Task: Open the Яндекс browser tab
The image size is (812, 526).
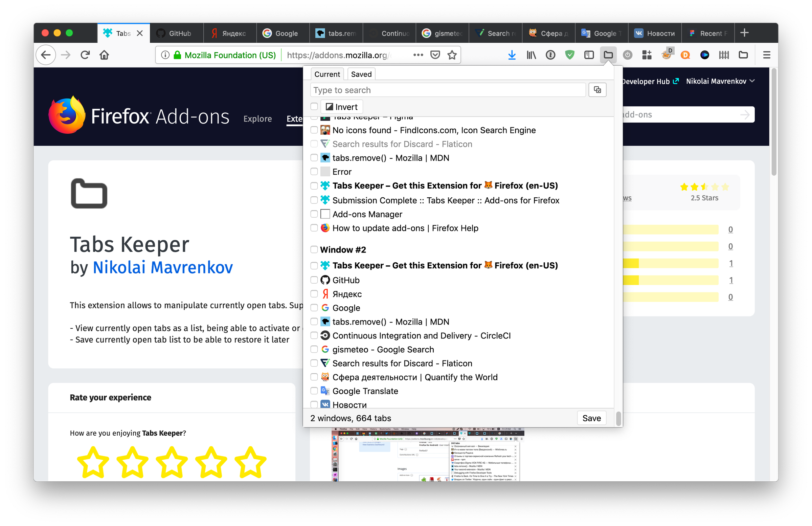Action: coord(230,33)
